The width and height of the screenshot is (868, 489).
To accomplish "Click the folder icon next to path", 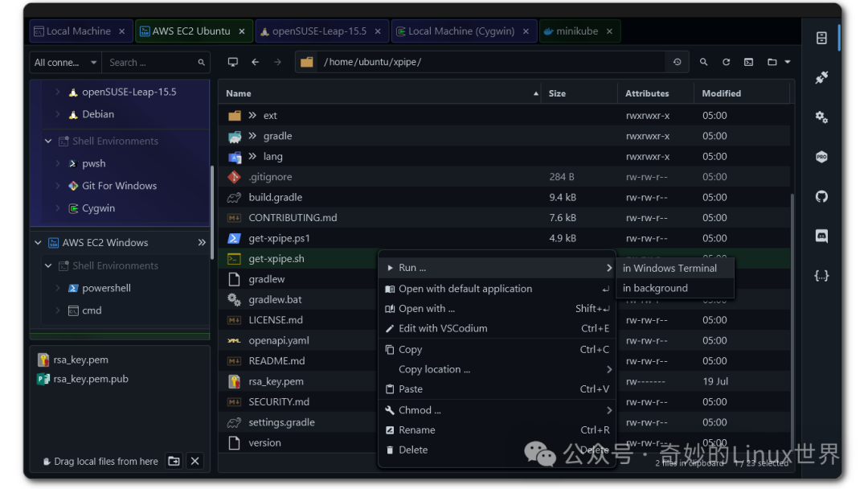I will [307, 62].
